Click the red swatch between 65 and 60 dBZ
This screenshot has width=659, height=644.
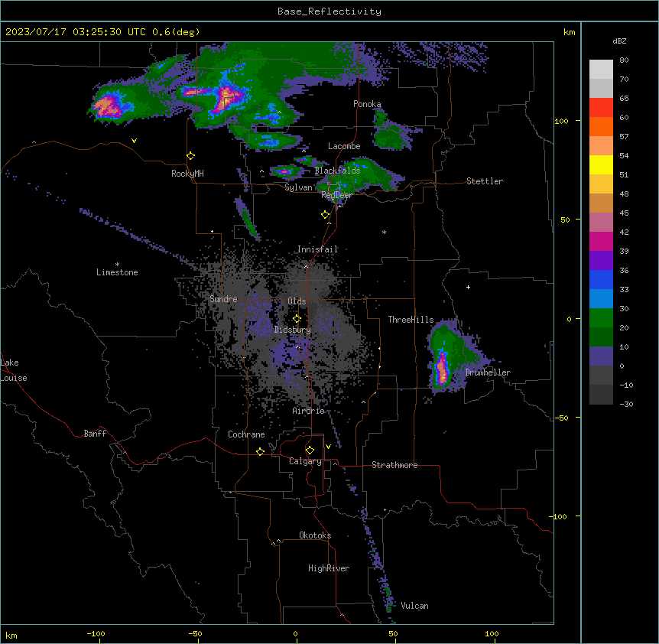(x=601, y=108)
